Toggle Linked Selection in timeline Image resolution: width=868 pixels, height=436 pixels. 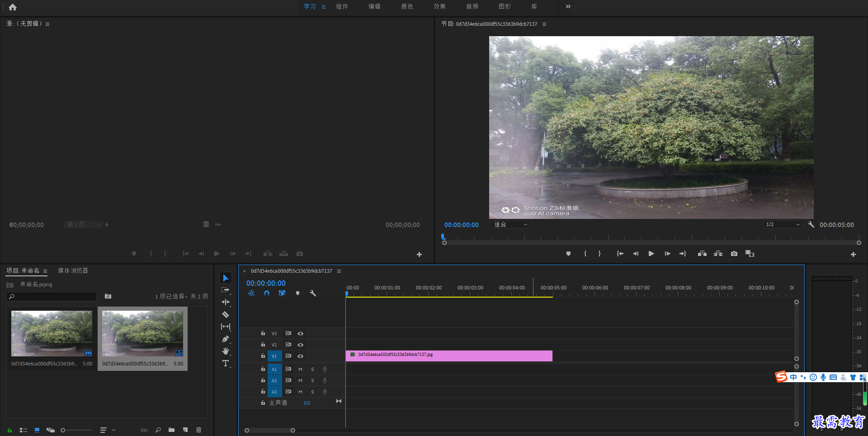282,293
